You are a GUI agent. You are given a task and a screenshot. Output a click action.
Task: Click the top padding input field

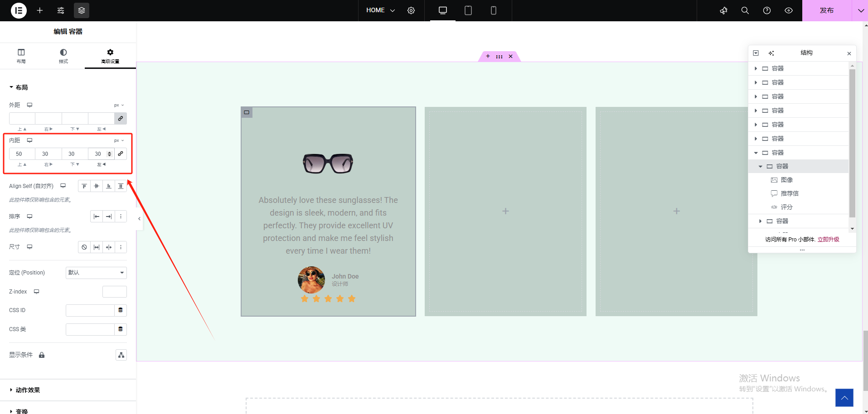click(x=22, y=154)
